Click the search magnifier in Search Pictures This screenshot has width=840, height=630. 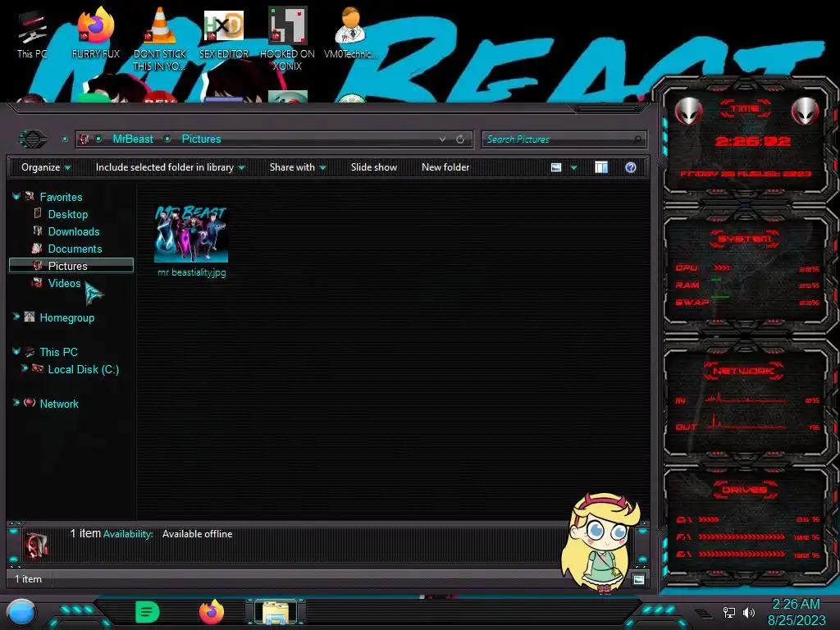pos(637,139)
